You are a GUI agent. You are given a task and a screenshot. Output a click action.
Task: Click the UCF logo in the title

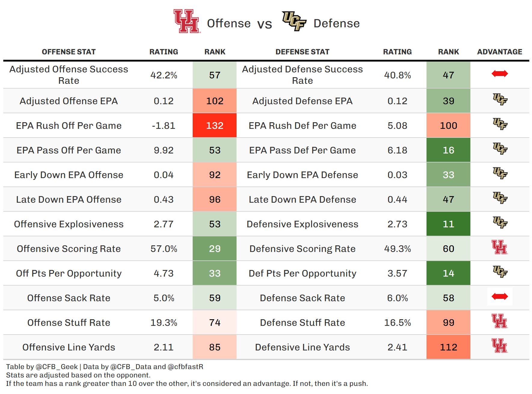coord(294,21)
